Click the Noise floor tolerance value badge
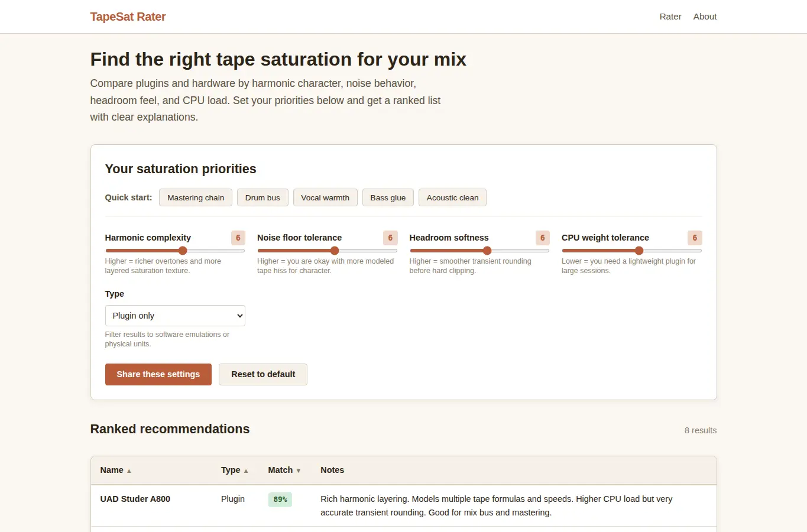This screenshot has height=532, width=807. tap(390, 238)
